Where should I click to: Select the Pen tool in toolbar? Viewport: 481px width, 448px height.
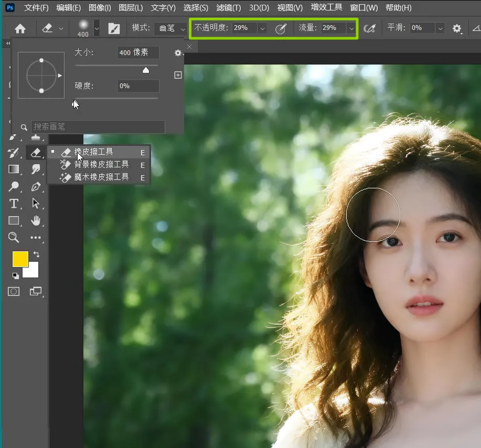[36, 186]
